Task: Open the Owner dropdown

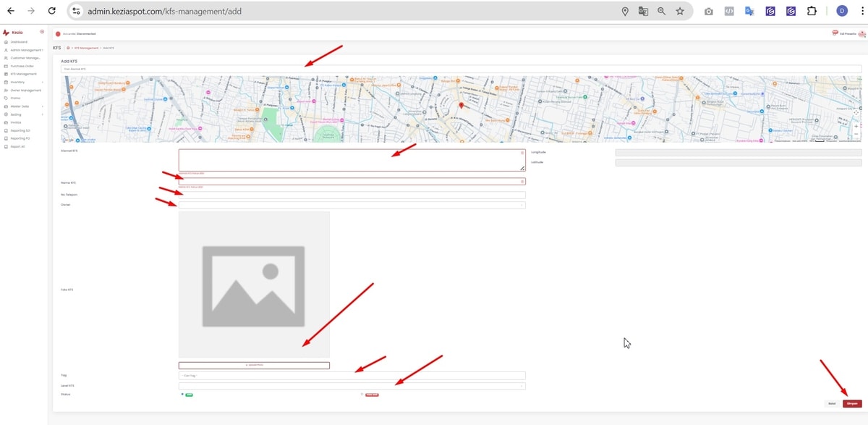Action: [352, 205]
